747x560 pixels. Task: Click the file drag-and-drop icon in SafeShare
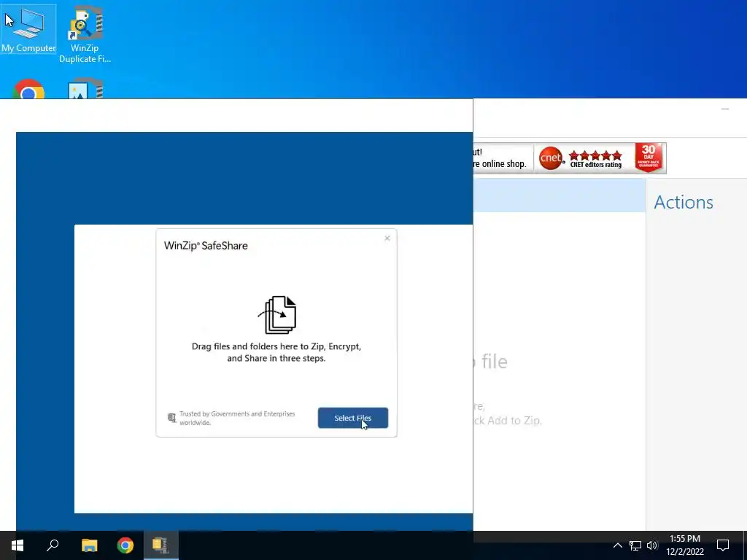[277, 315]
